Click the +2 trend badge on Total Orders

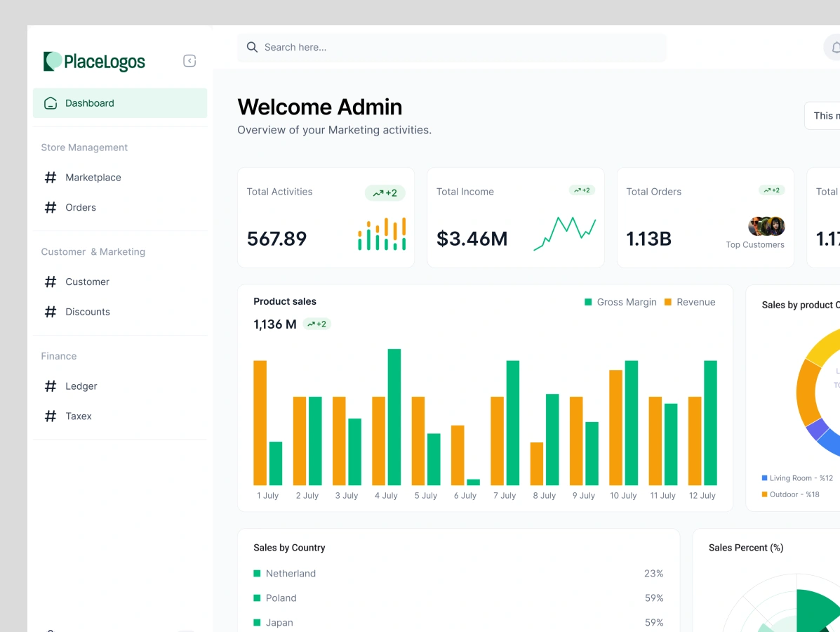771,190
